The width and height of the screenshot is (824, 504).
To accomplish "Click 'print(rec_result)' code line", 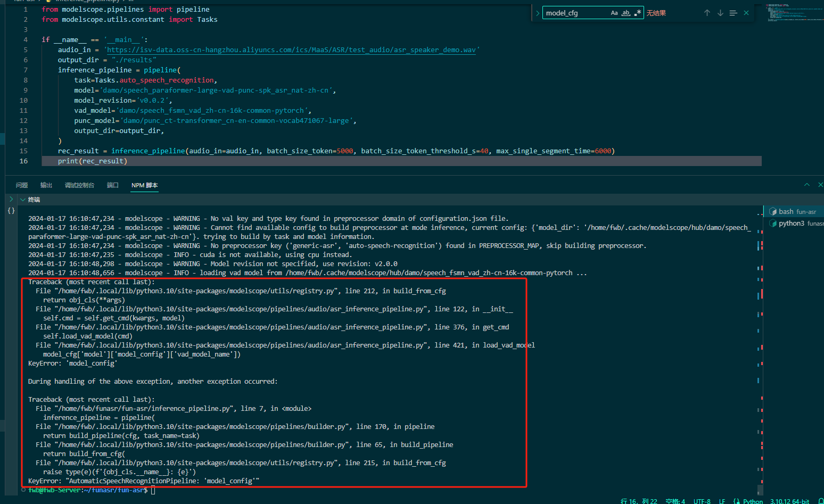I will (93, 161).
